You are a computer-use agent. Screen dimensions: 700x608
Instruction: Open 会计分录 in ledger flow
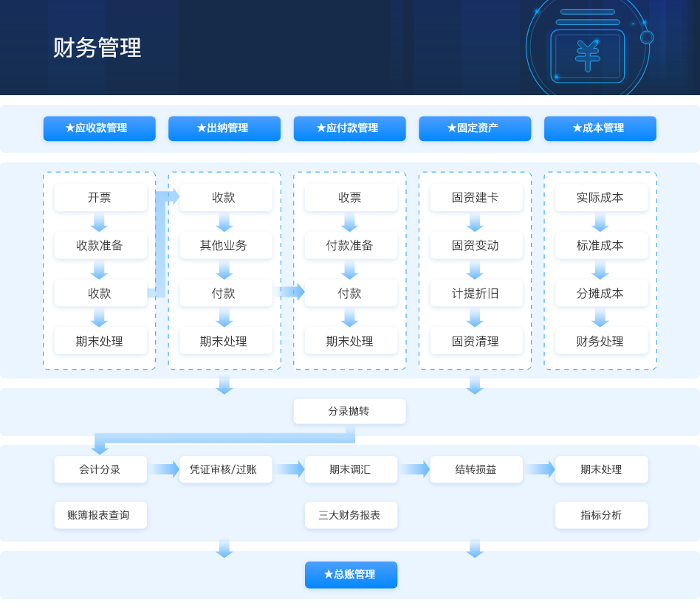[100, 469]
